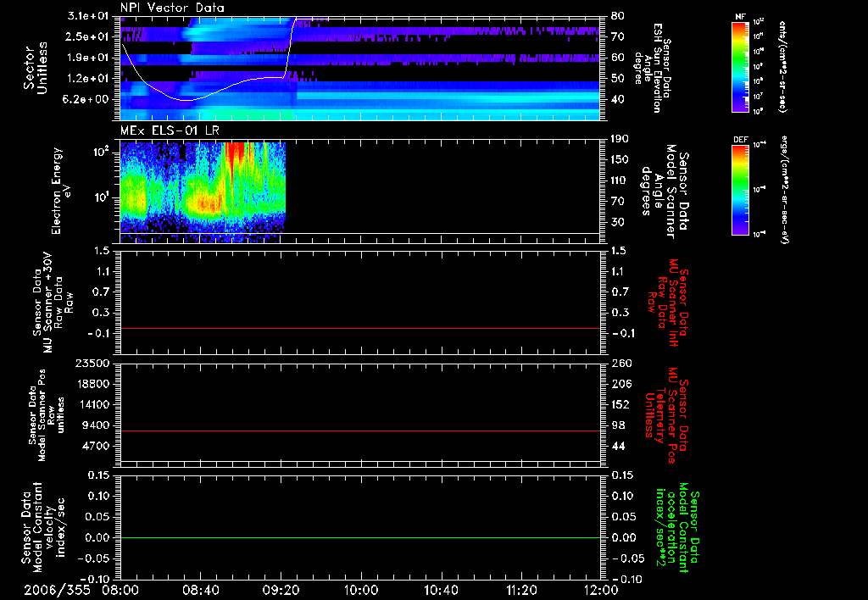Image resolution: width=868 pixels, height=600 pixels.
Task: Click the 10:40 time axis label
Action: [x=441, y=590]
